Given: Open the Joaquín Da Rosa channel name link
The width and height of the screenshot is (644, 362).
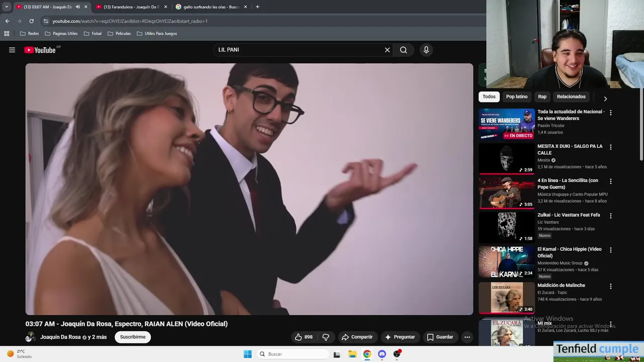Looking at the screenshot, I should tap(60, 337).
